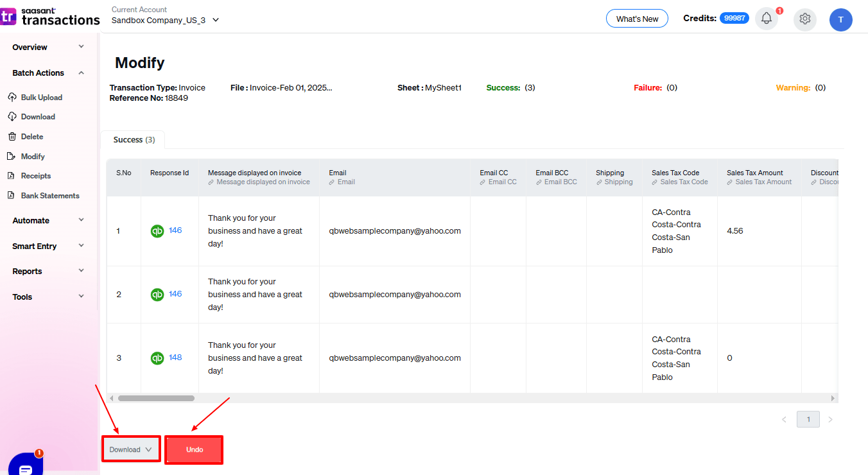Open the chat support bubble icon
The height and width of the screenshot is (475, 868).
coord(26,465)
